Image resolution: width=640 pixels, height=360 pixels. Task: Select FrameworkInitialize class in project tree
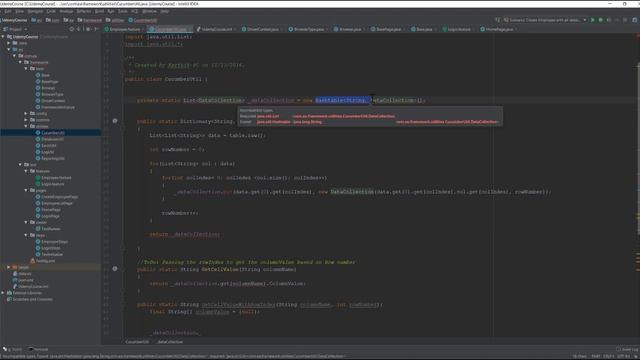(55, 107)
